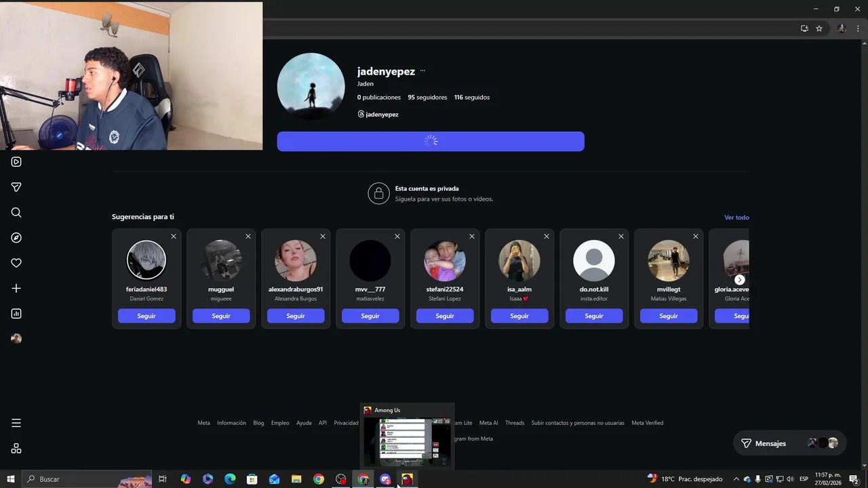Click the Empleo footer link
This screenshot has height=488, width=868.
280,423
